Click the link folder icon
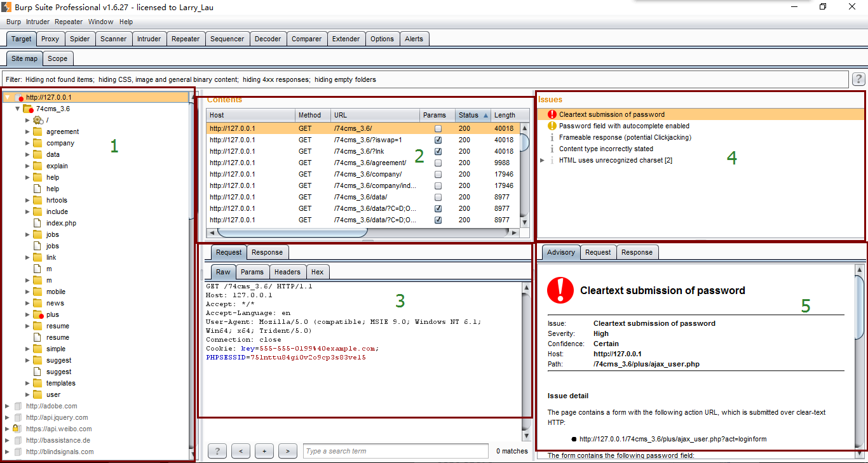This screenshot has width=868, height=463. [x=37, y=257]
